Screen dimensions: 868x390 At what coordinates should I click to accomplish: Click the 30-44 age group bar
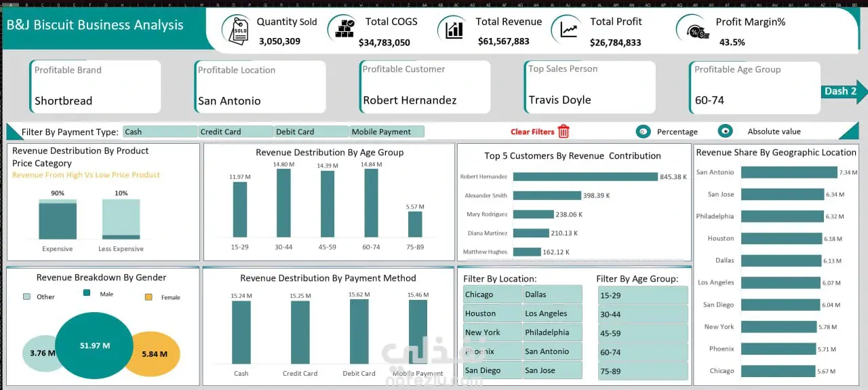click(x=283, y=203)
